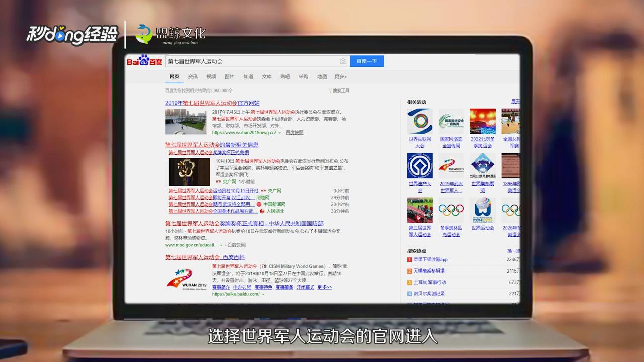Open 第七届世界军人运动会_百度百科 link
Screen dimensions: 644x362
click(205, 257)
